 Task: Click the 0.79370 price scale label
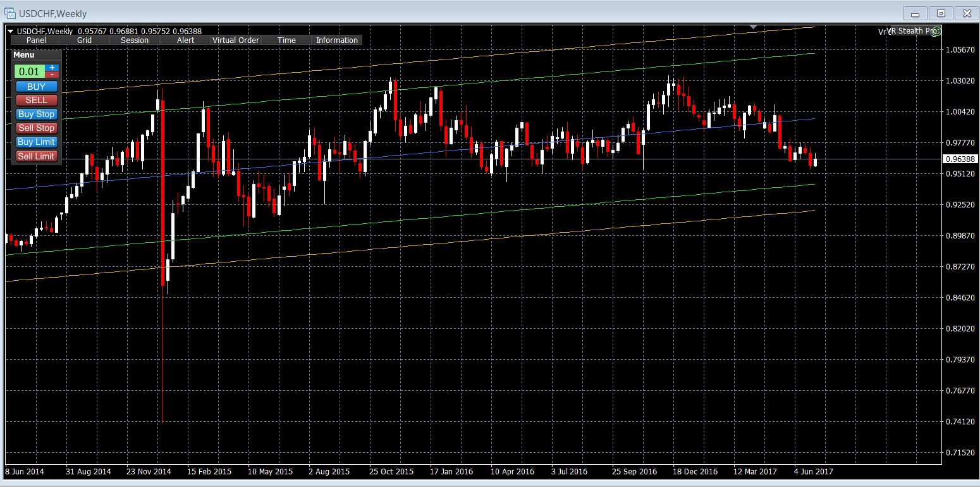click(960, 360)
